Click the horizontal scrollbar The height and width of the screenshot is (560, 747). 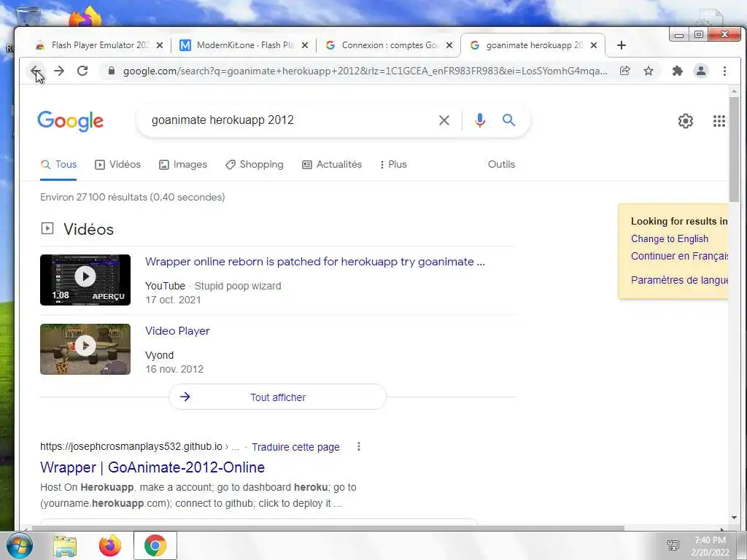click(328, 528)
